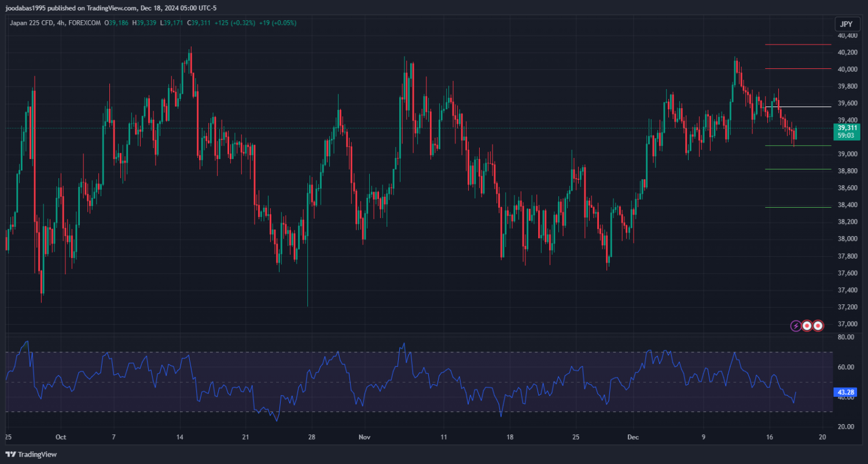The height and width of the screenshot is (464, 868).
Task: Click the 16 date label on time axis
Action: 769,437
